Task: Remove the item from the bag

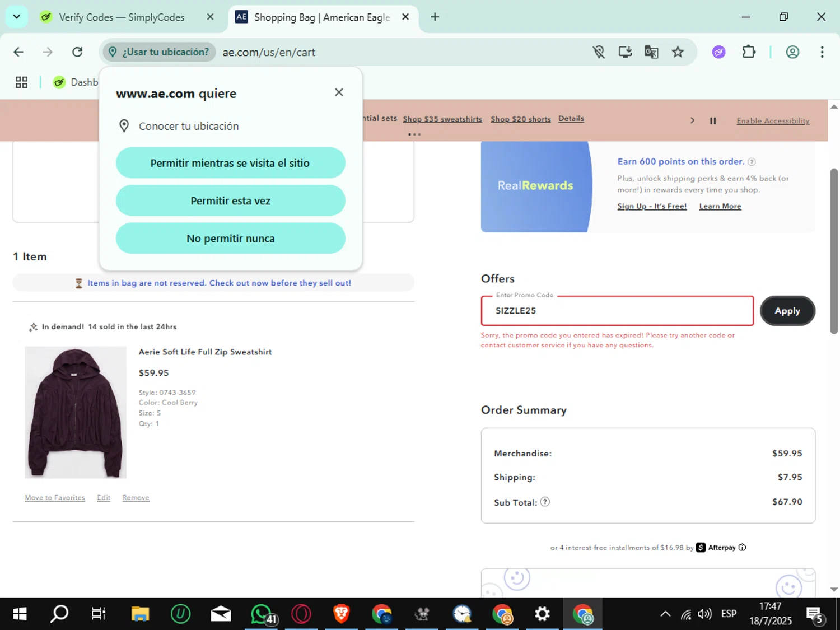Action: (136, 497)
